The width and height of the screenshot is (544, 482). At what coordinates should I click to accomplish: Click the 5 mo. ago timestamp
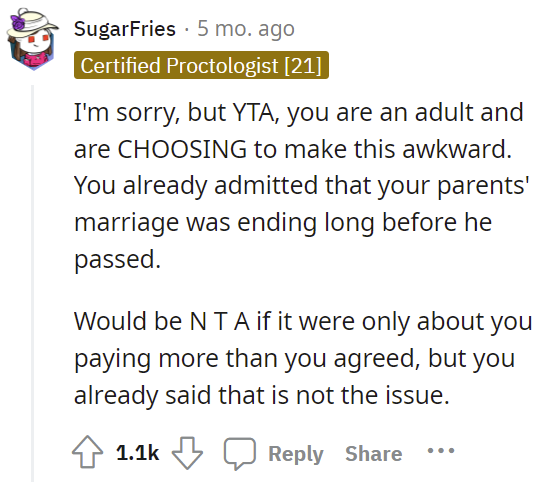coord(246,28)
